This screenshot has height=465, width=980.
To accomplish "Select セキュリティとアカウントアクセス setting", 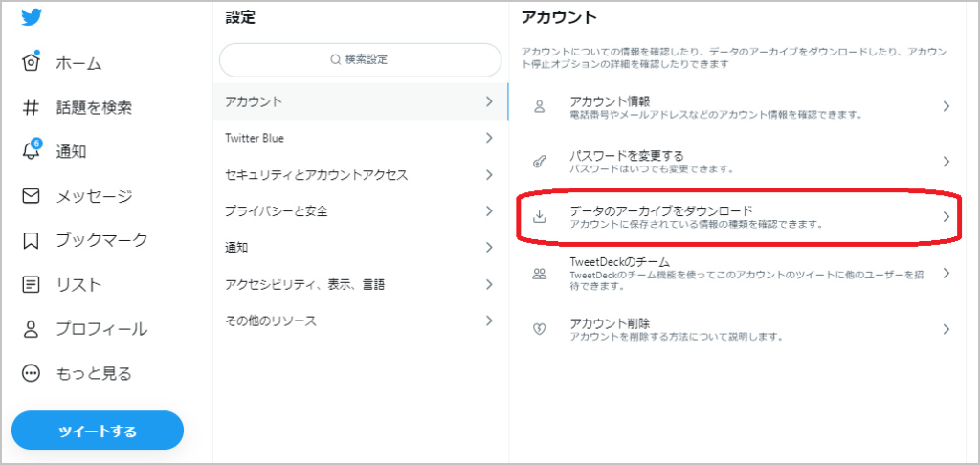I will tap(361, 175).
